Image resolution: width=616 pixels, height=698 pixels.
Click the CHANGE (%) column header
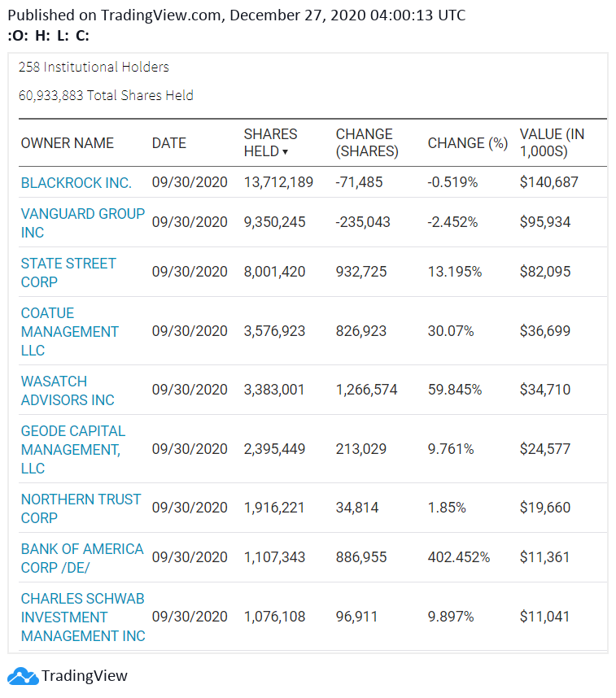468,143
